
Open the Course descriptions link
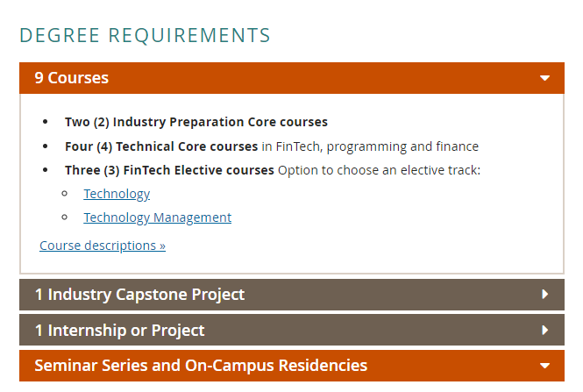pos(103,246)
